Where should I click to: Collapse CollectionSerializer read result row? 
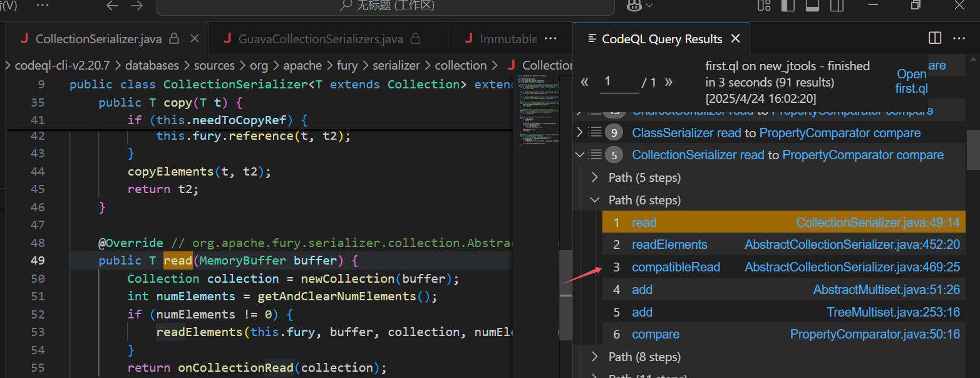[579, 155]
